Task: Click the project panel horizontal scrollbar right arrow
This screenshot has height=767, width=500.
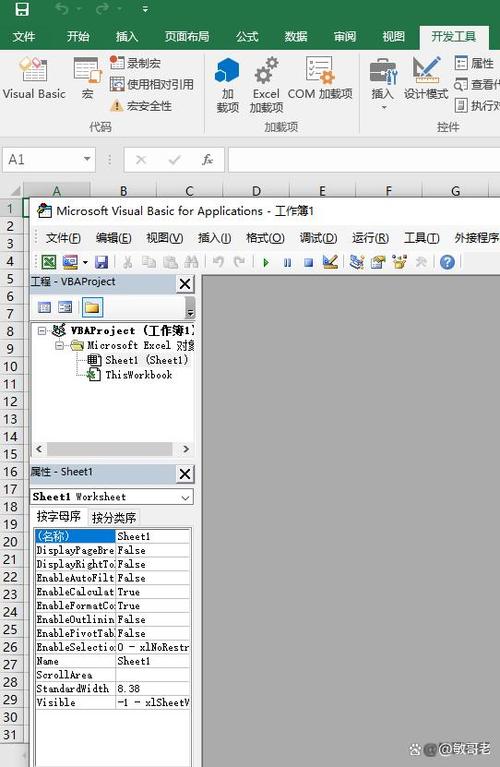Action: point(185,449)
